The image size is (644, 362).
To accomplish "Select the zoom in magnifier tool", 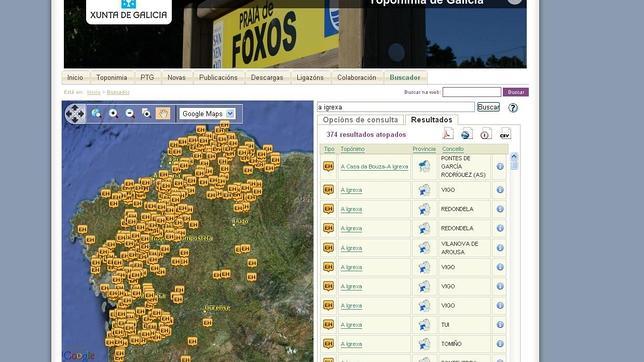I will click(x=113, y=114).
